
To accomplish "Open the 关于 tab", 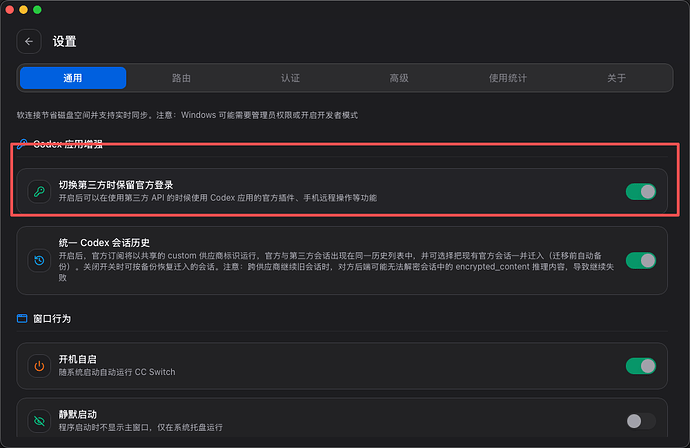I will tap(617, 78).
